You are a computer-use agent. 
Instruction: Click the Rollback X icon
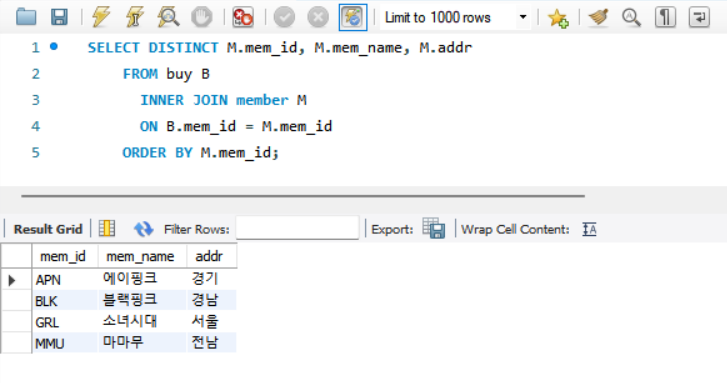(x=318, y=18)
